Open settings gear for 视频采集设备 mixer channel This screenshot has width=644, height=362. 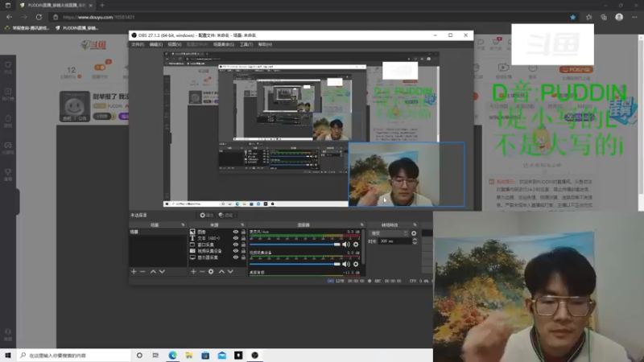(356, 265)
